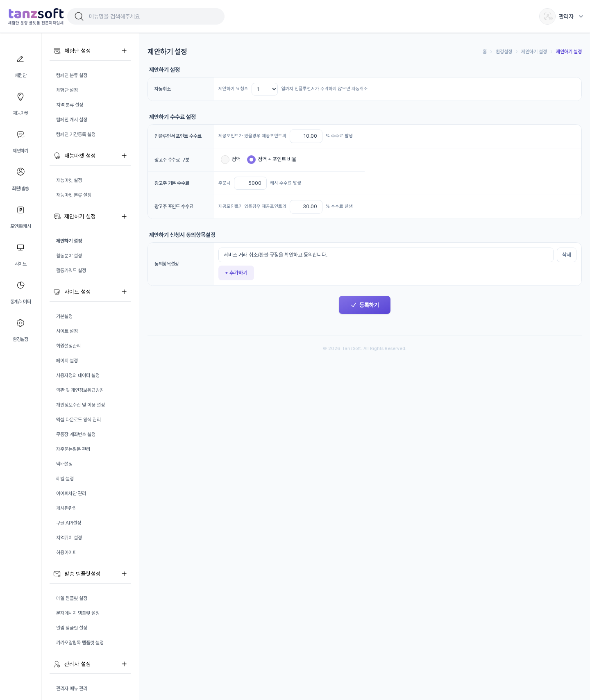The height and width of the screenshot is (700, 590).
Task: Open 활동키워드 설정 menu item
Action: (x=71, y=270)
